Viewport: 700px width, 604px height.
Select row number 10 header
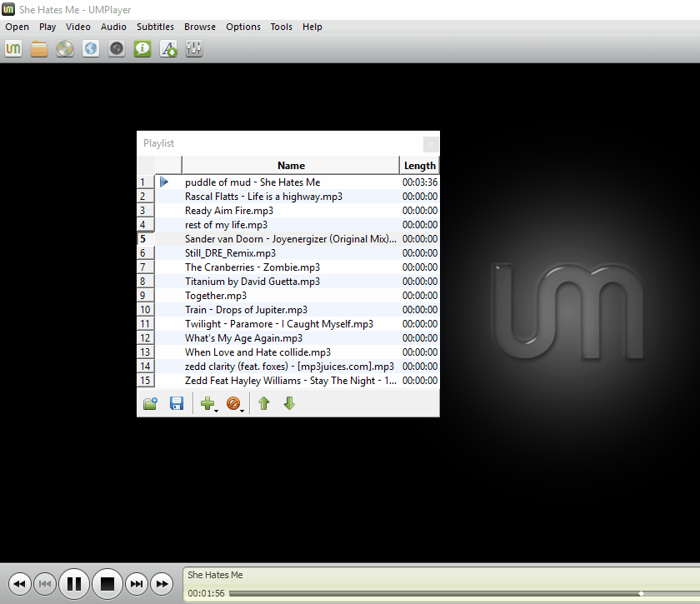(x=146, y=310)
